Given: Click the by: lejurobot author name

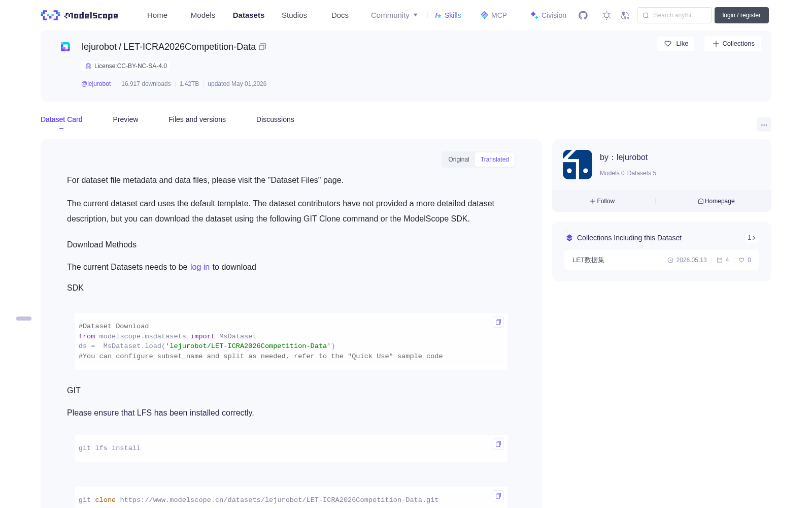Looking at the screenshot, I should [x=624, y=157].
